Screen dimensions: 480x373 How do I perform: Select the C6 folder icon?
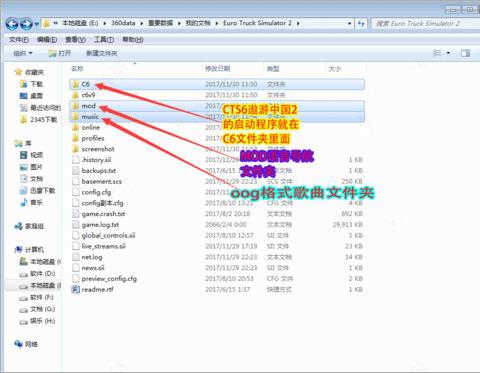[76, 84]
